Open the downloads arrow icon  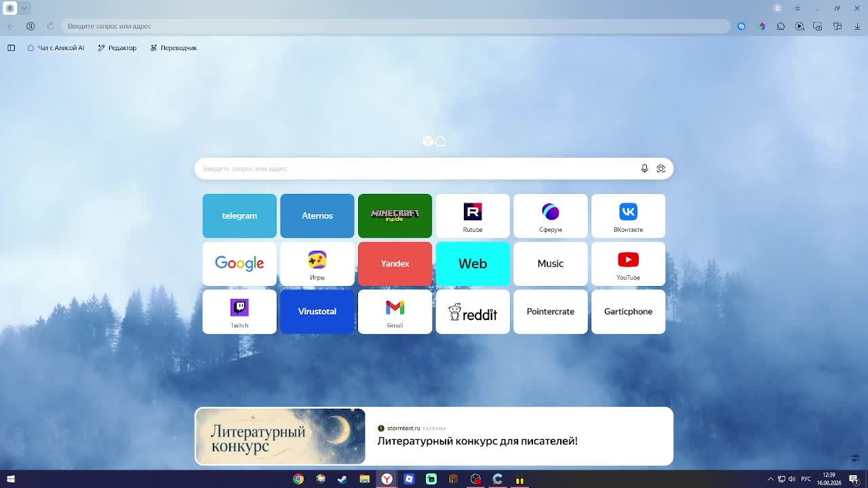[x=857, y=26]
